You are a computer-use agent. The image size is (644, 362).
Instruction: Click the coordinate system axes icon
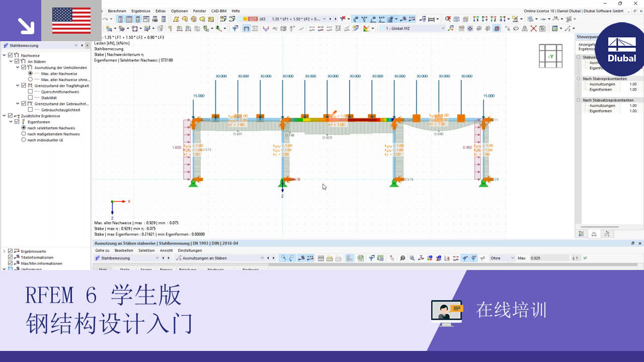[x=451, y=29]
